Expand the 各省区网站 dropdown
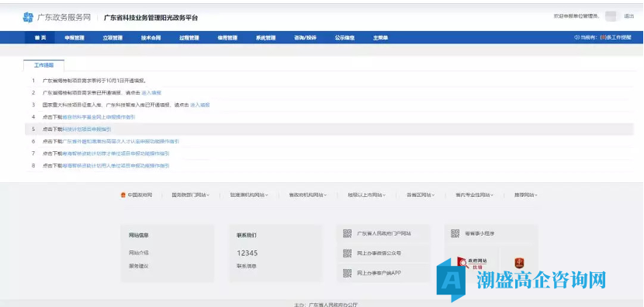The image size is (644, 307). point(421,195)
